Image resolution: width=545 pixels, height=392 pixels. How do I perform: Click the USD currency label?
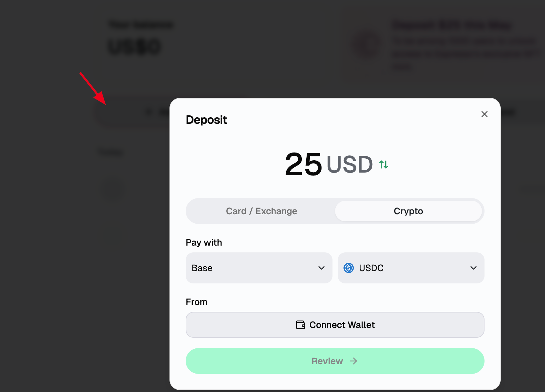pyautogui.click(x=350, y=164)
